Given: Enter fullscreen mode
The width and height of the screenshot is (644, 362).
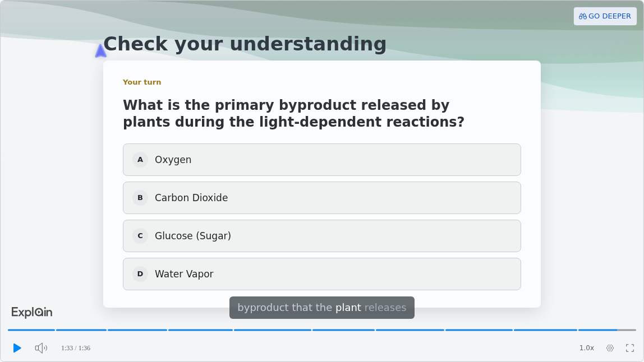Looking at the screenshot, I should [x=630, y=348].
